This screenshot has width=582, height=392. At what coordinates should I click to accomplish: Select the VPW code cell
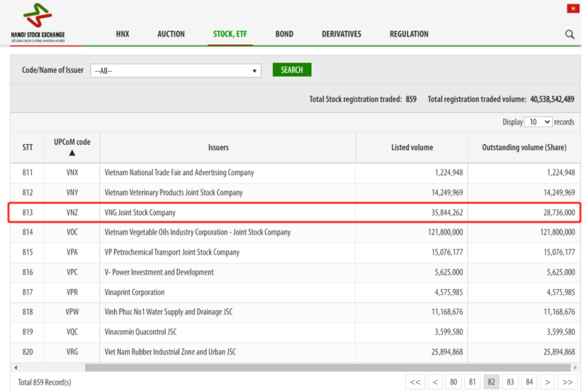(x=72, y=312)
